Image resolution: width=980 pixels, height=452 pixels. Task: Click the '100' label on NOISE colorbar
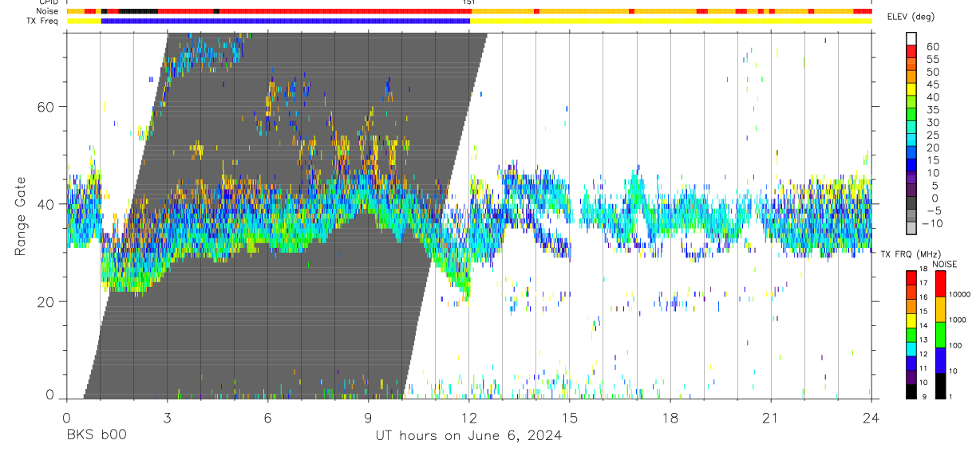[x=955, y=346]
